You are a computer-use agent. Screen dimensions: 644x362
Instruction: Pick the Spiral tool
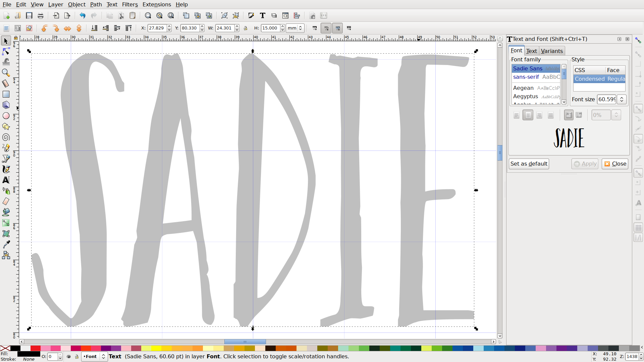[x=6, y=137]
